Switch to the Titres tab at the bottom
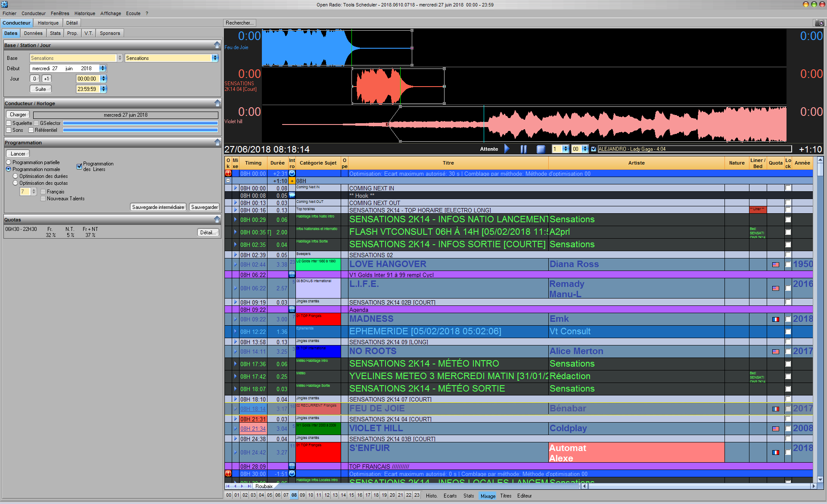 pos(506,496)
